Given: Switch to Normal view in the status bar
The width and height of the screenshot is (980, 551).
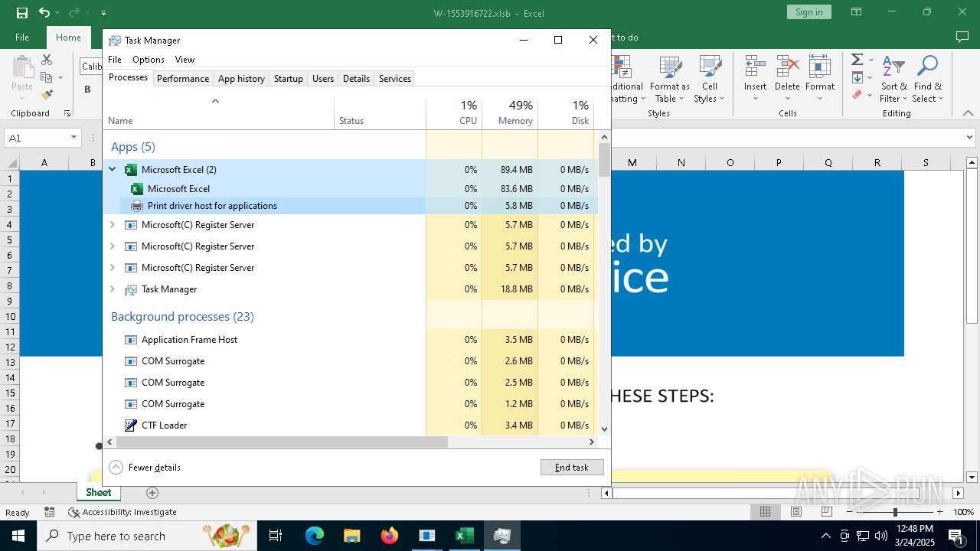Looking at the screenshot, I should pyautogui.click(x=765, y=512).
